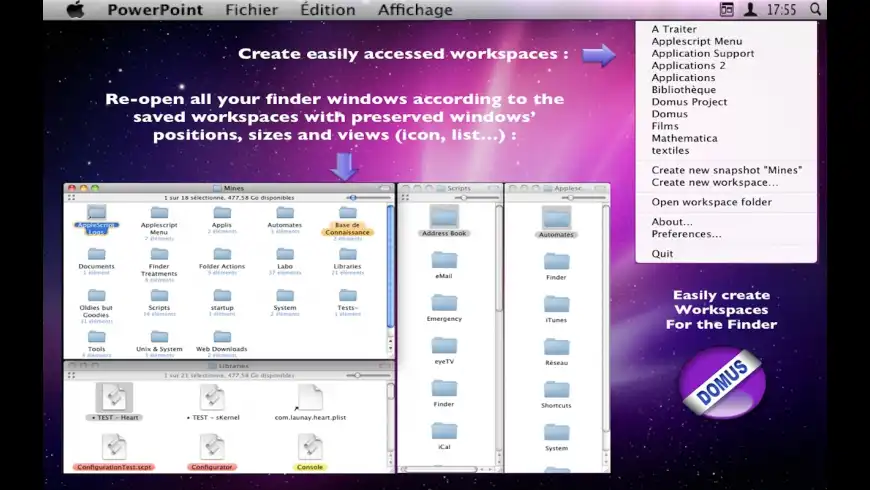Select TEST – Heart script file

coord(115,402)
